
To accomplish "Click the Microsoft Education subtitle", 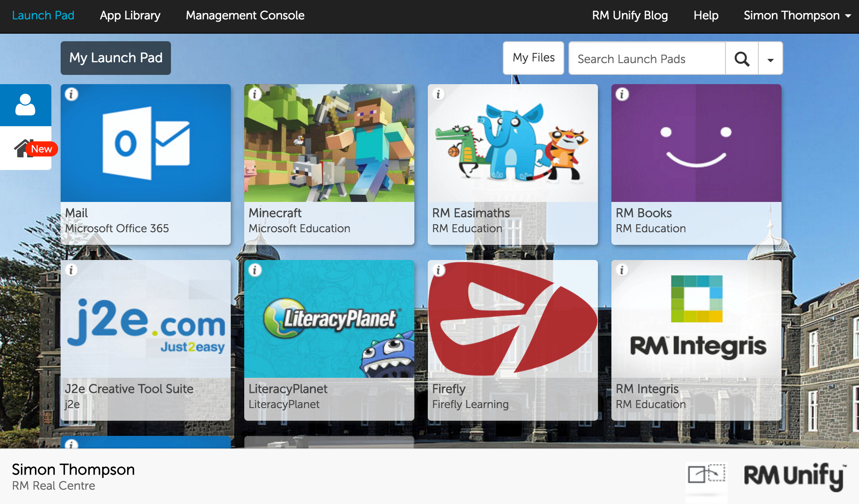I will pyautogui.click(x=299, y=228).
